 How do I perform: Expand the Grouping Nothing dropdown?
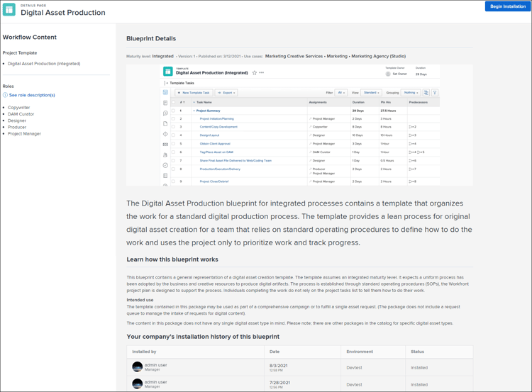[x=411, y=92]
